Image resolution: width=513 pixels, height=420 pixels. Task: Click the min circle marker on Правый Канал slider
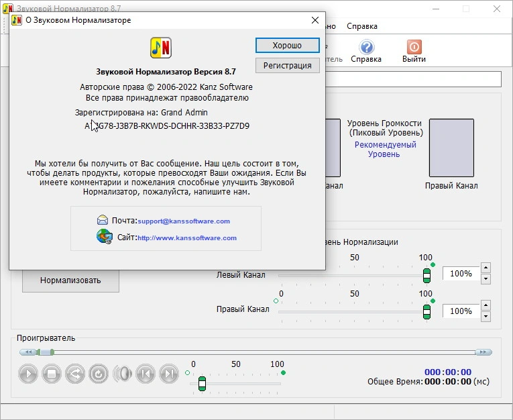pos(276,301)
